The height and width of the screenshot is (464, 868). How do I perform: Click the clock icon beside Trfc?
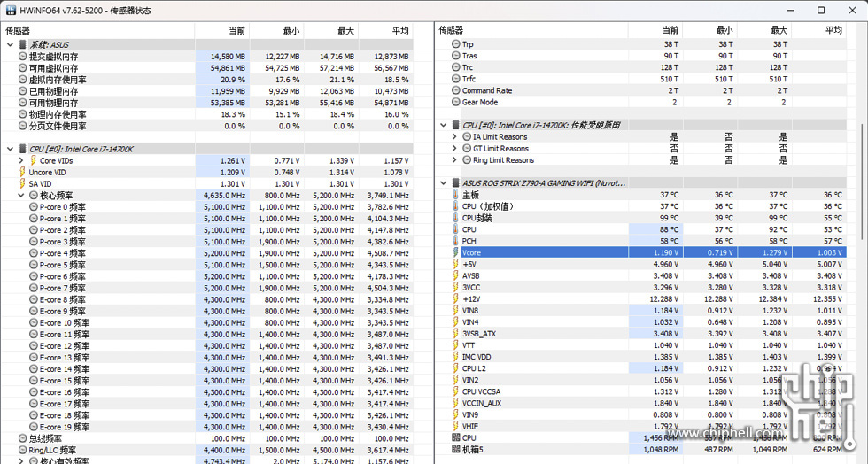pyautogui.click(x=455, y=79)
